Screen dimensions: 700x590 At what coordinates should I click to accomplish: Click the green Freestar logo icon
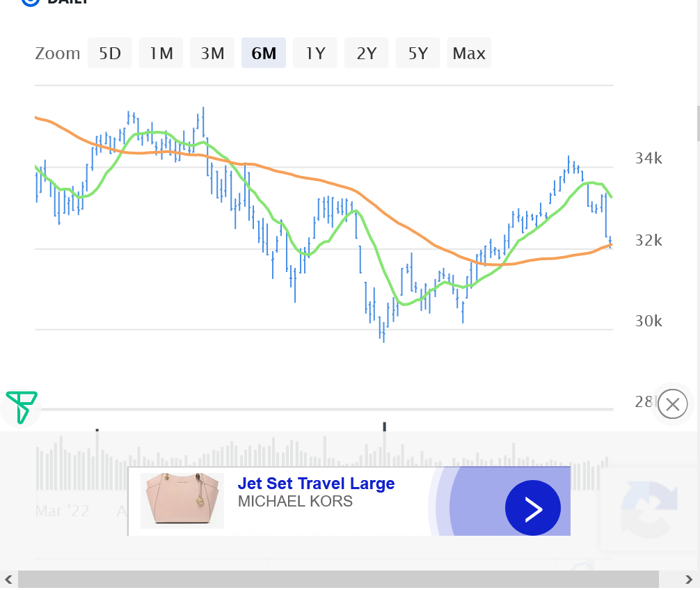(x=21, y=407)
